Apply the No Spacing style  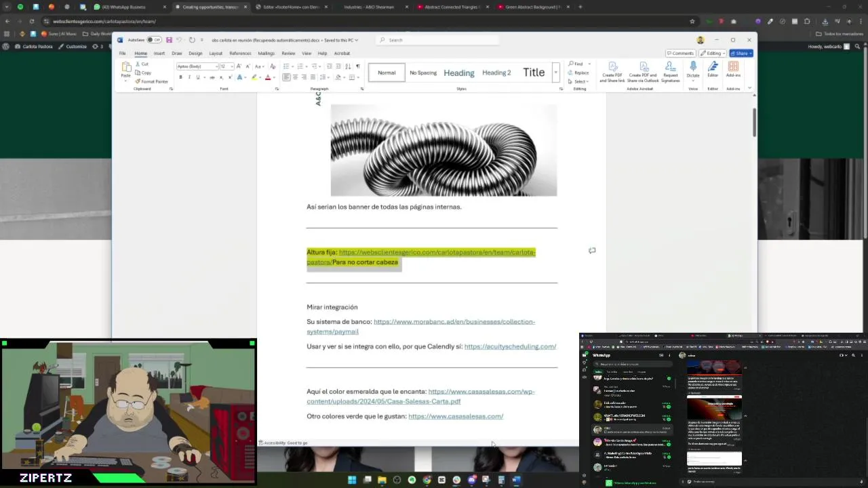click(423, 73)
